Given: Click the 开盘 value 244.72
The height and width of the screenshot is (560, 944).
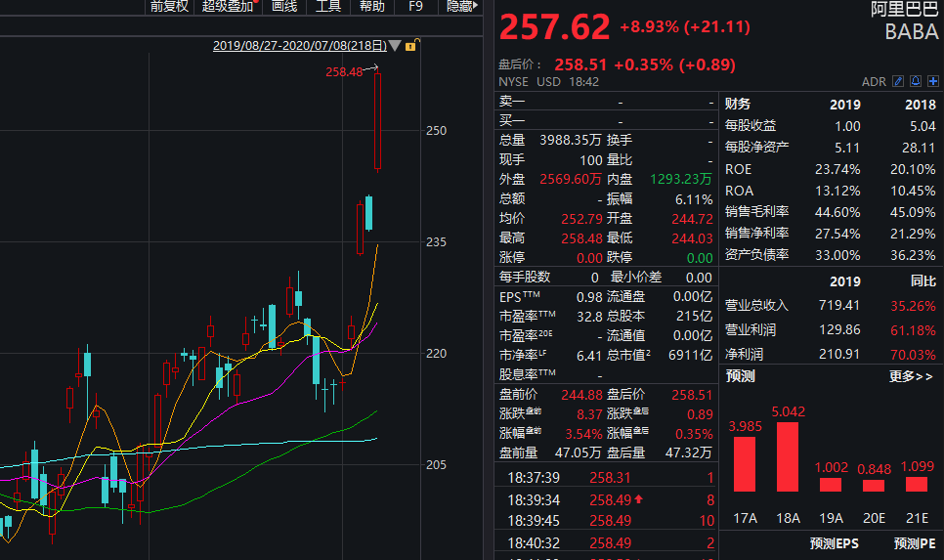Looking at the screenshot, I should [692, 219].
